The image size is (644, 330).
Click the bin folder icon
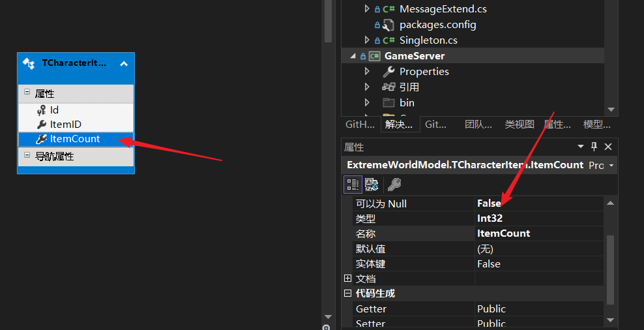(x=388, y=102)
